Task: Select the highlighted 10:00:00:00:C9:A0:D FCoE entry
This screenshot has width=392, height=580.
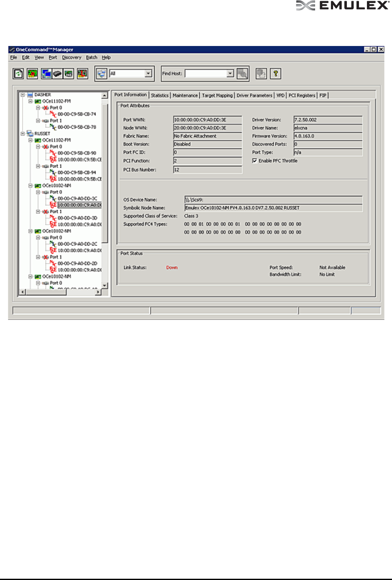Action: click(x=79, y=205)
